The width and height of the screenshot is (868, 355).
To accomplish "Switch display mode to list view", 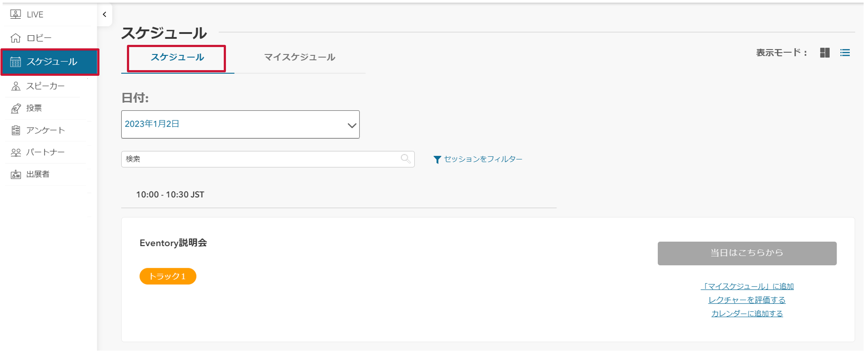I will [x=845, y=53].
